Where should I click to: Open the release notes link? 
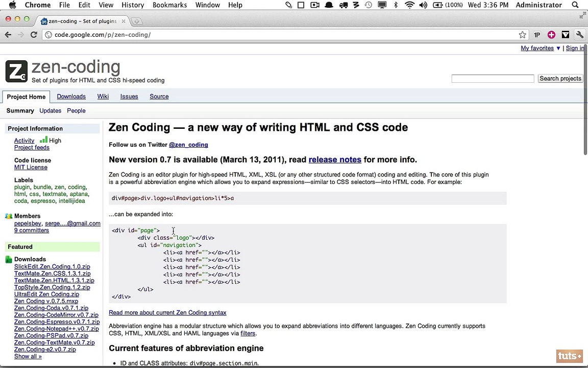(335, 159)
